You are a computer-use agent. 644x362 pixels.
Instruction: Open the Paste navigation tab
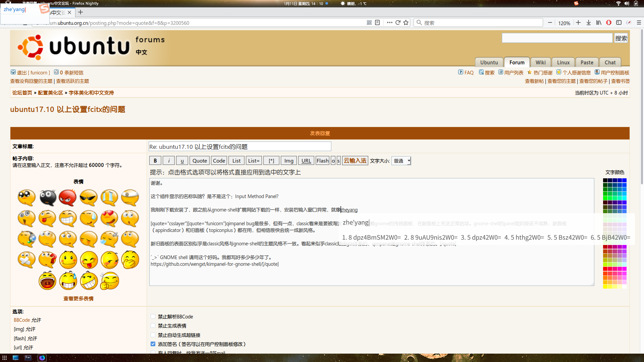[587, 62]
